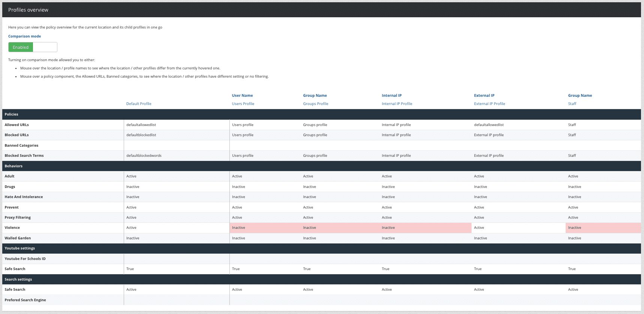Click the Comparison mode label

(x=24, y=36)
